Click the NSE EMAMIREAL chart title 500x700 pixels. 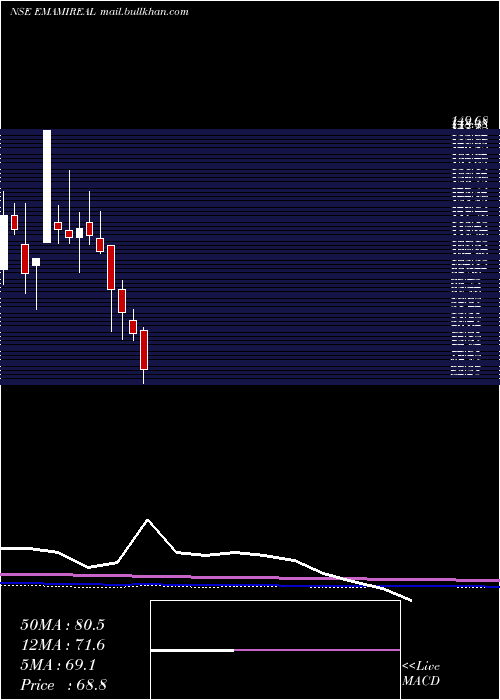pyautogui.click(x=53, y=12)
